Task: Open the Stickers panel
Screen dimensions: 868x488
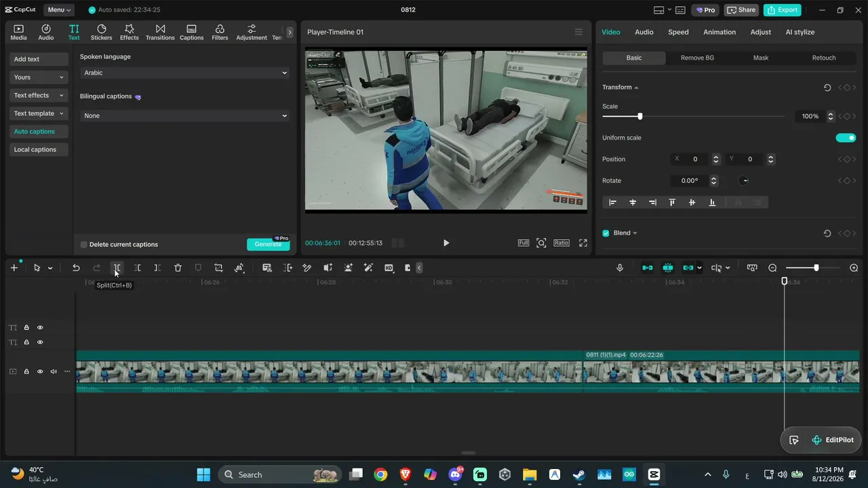Action: tap(102, 32)
